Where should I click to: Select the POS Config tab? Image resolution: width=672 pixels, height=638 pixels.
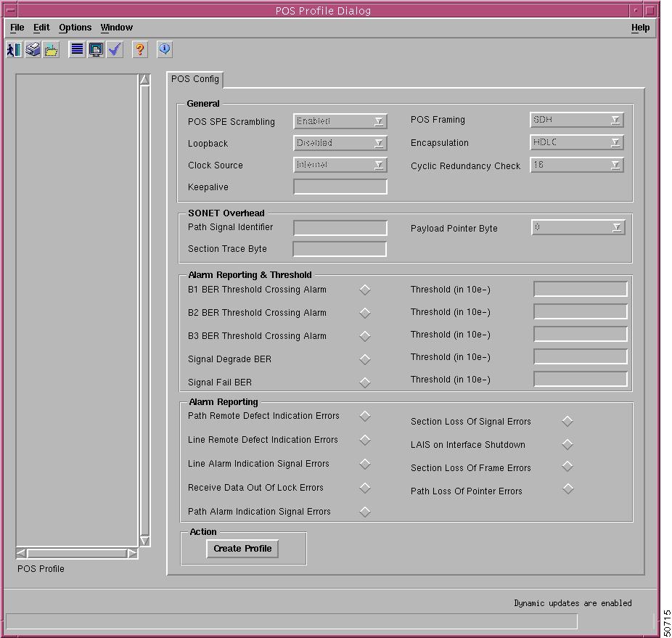tap(195, 79)
